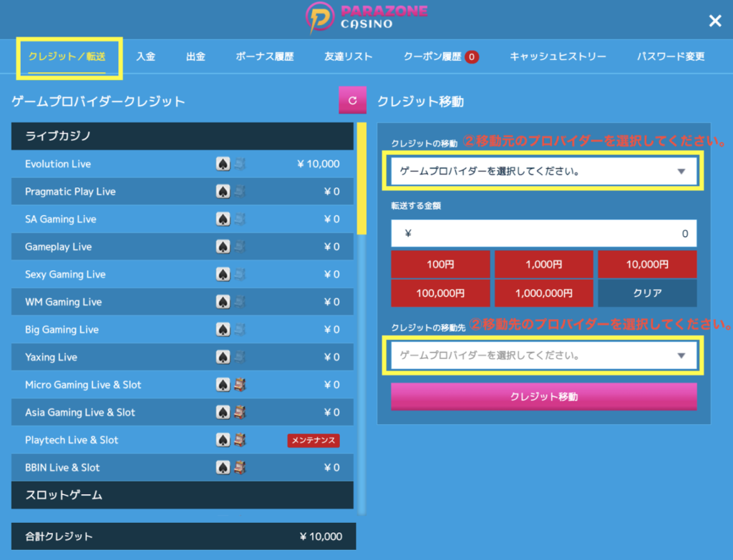Image resolution: width=733 pixels, height=560 pixels.
Task: Clear the amount with the クリア button
Action: (x=647, y=293)
